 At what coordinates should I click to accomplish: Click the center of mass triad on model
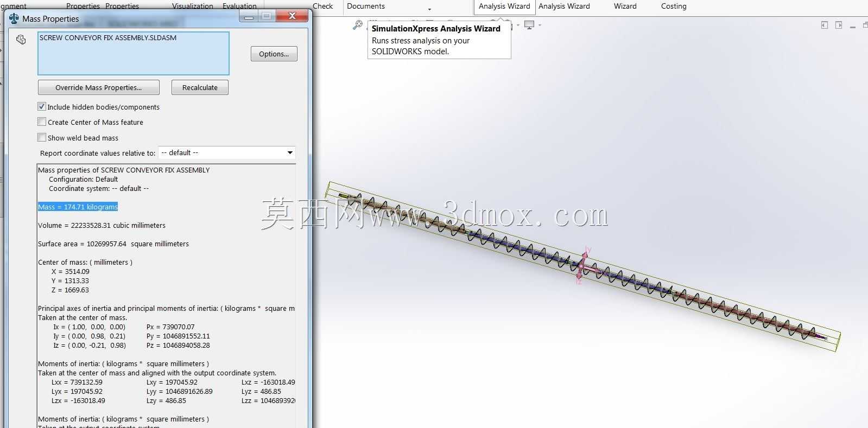pos(582,266)
